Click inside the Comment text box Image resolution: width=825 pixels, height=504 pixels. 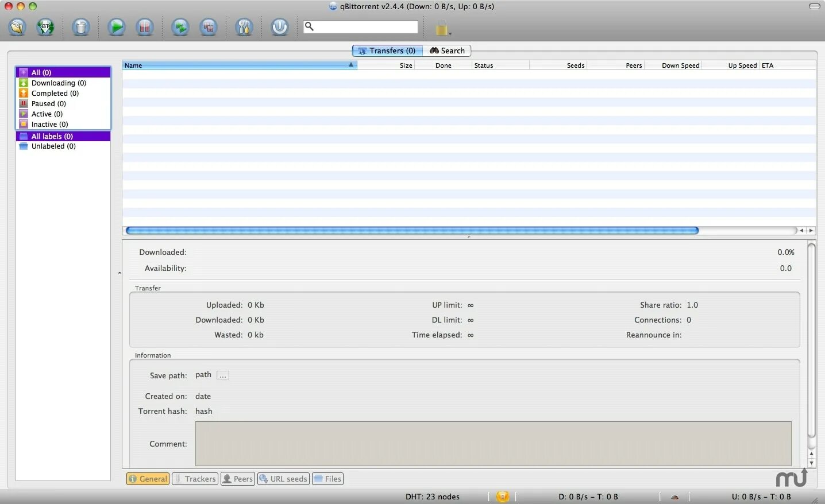(494, 444)
